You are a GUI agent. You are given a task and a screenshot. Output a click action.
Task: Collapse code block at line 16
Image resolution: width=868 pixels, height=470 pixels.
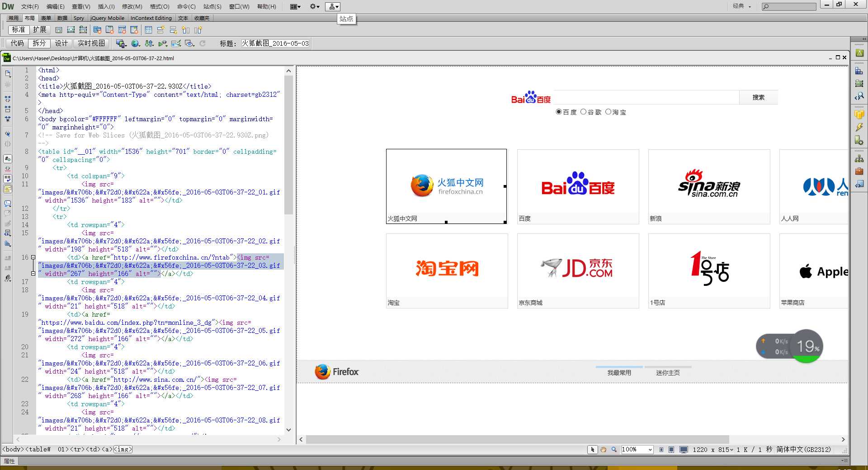[33, 257]
